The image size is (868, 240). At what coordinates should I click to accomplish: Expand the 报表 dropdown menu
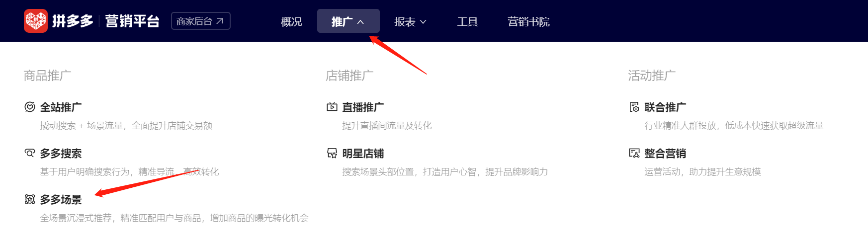point(410,21)
